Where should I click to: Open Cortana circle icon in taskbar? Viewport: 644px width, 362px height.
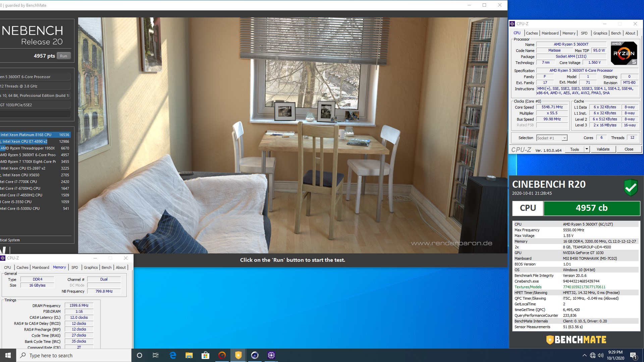(x=140, y=355)
